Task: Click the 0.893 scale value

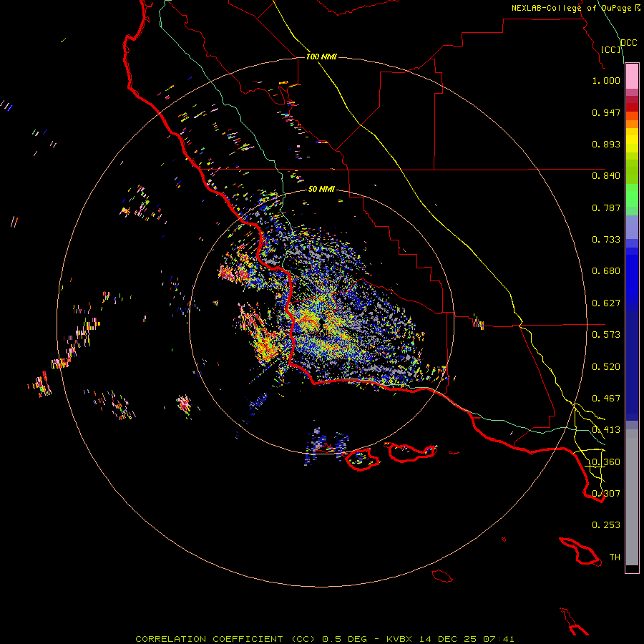Action: click(606, 144)
